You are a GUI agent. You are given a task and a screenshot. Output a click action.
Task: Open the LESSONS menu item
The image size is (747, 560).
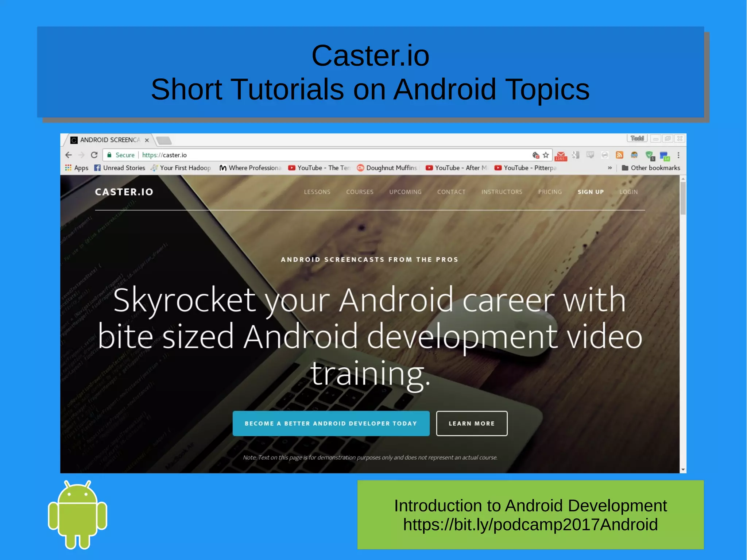point(317,192)
